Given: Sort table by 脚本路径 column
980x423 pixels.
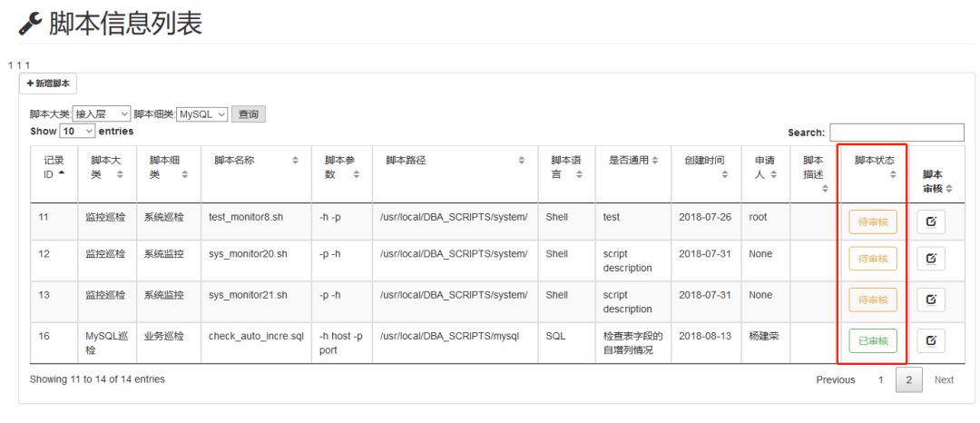Looking at the screenshot, I should tap(521, 161).
